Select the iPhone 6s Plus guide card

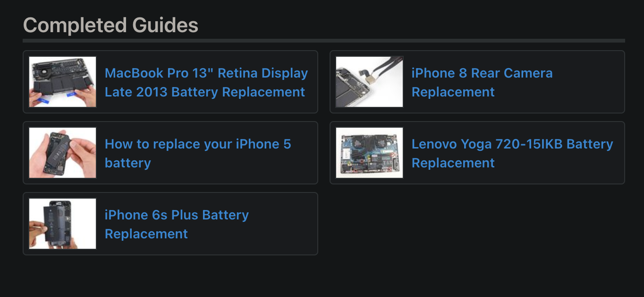pos(170,223)
